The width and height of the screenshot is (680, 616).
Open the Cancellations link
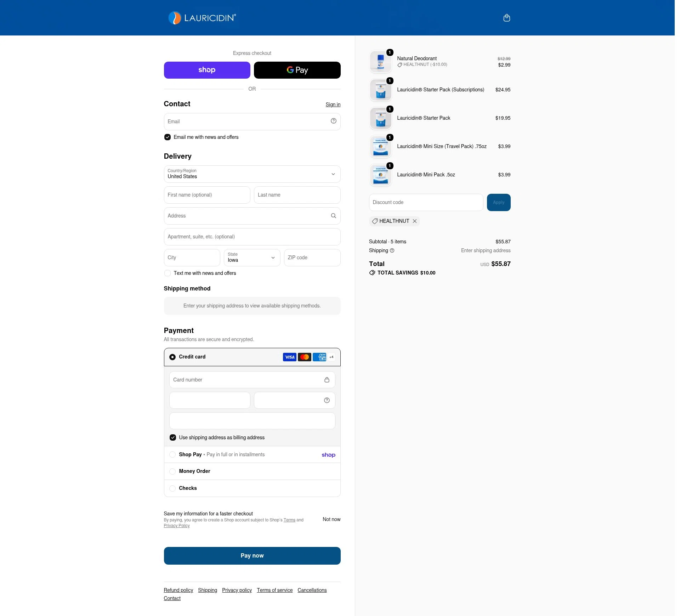click(x=312, y=590)
